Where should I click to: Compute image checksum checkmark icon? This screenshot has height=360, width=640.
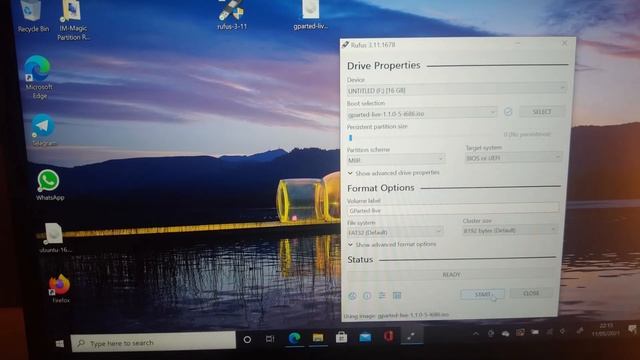pos(508,112)
